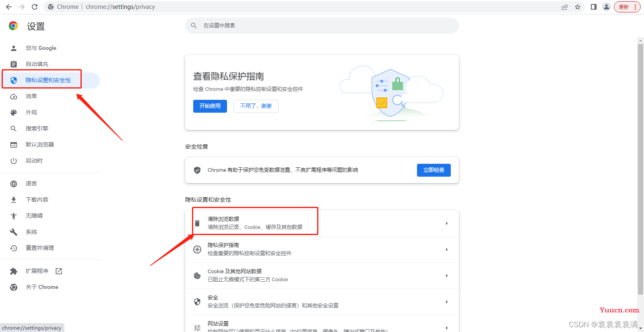Reload the settings page
The image size is (644, 332).
[x=35, y=7]
